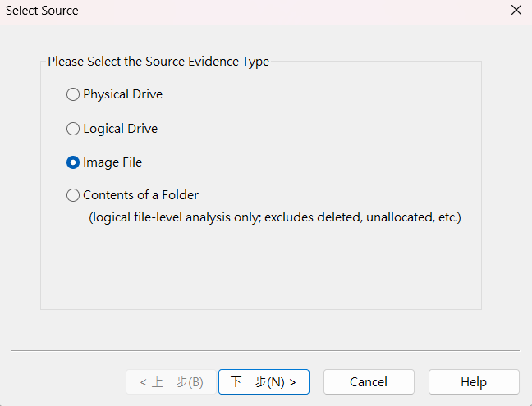Click the horizontal separator line above the buttons

click(x=264, y=350)
